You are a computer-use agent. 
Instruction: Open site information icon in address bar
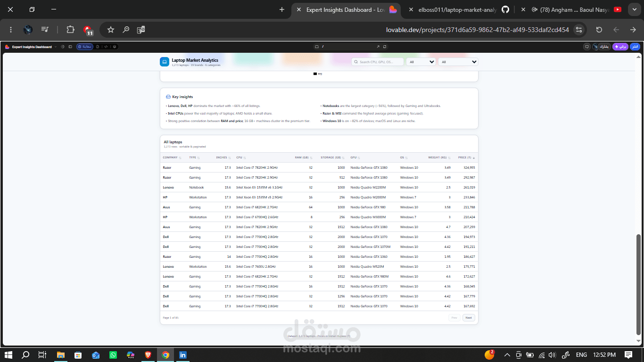[x=579, y=30]
